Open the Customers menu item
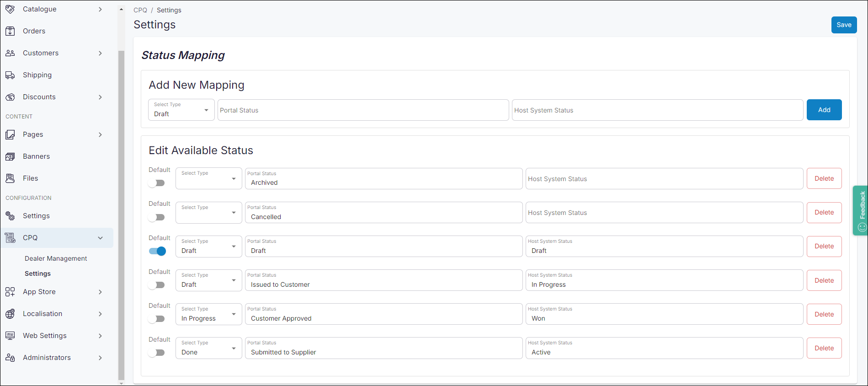Screen dimensions: 868x386 41,53
